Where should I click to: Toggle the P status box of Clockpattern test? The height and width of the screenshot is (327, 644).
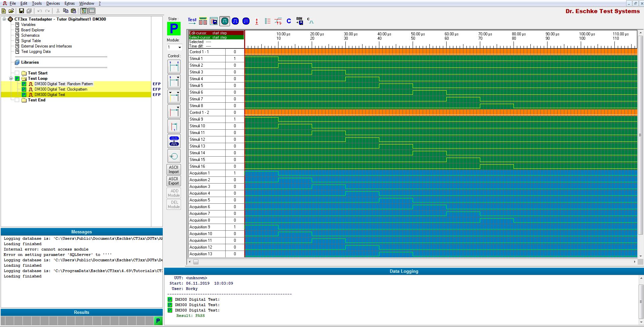click(24, 89)
